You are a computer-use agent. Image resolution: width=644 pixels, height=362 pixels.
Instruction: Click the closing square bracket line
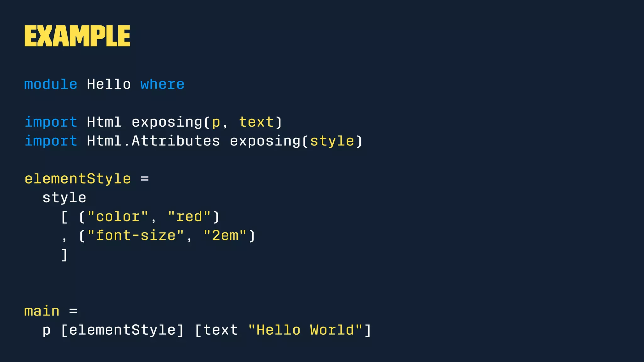64,255
